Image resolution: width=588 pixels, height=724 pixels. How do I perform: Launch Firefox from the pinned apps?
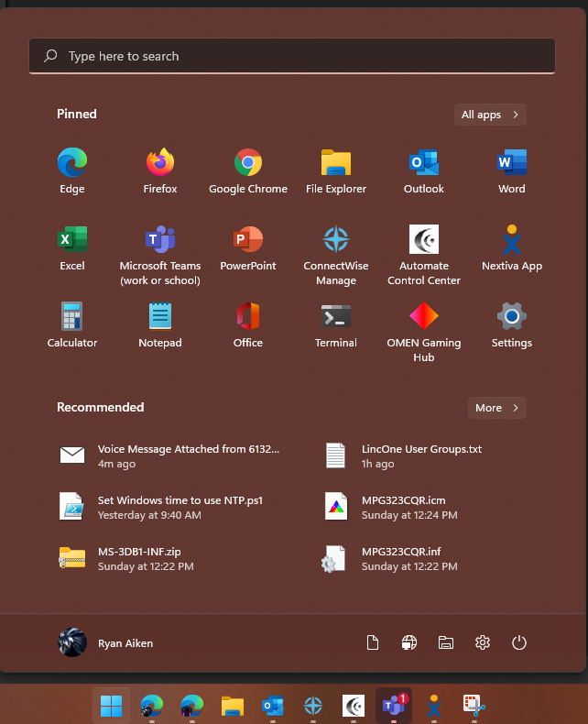(160, 170)
